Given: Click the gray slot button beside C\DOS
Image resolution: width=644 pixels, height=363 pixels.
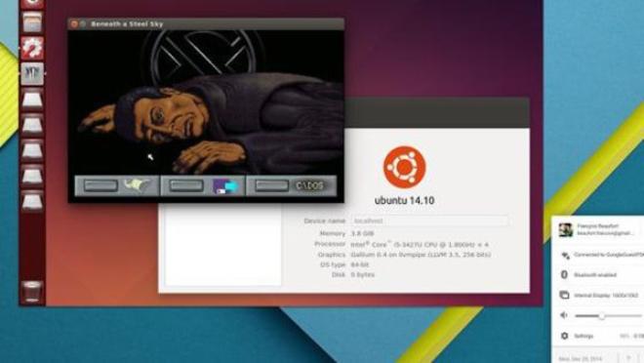Looking at the screenshot, I should [x=271, y=185].
